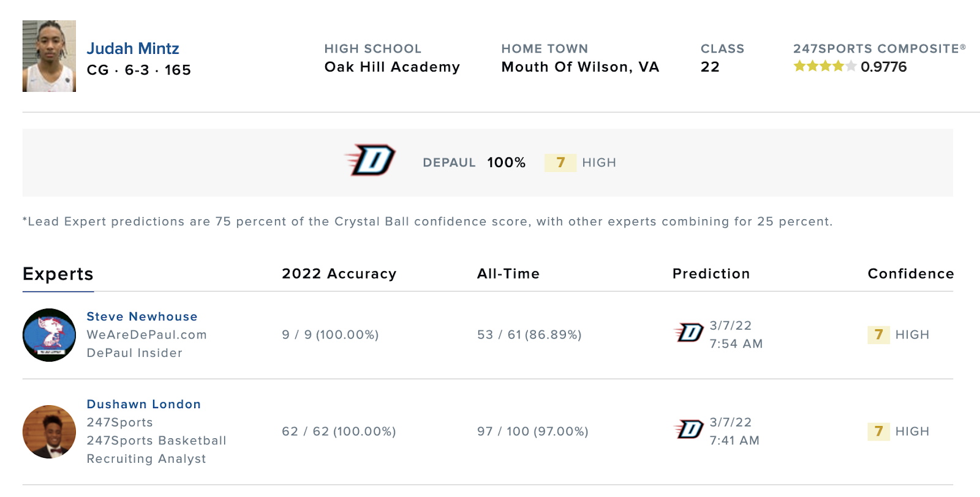This screenshot has height=497, width=980.
Task: Click the confidence 7 badge in DePaul banner
Action: (560, 163)
